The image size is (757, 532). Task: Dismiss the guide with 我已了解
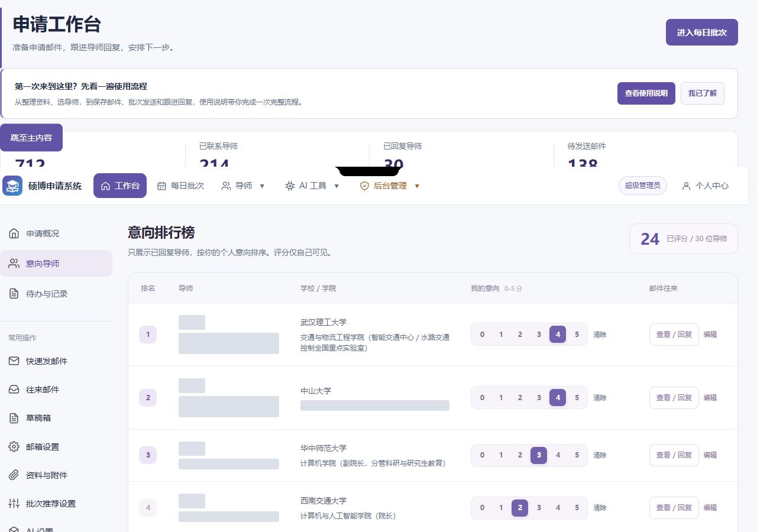pos(703,93)
